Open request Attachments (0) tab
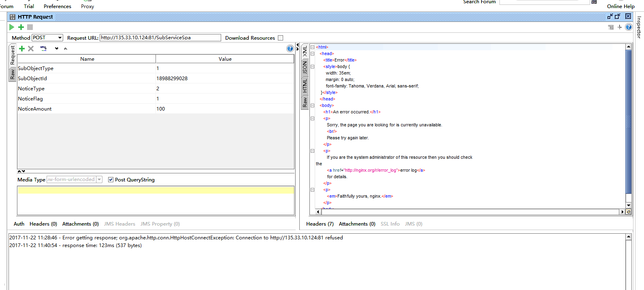This screenshot has height=290, width=644. click(81, 224)
